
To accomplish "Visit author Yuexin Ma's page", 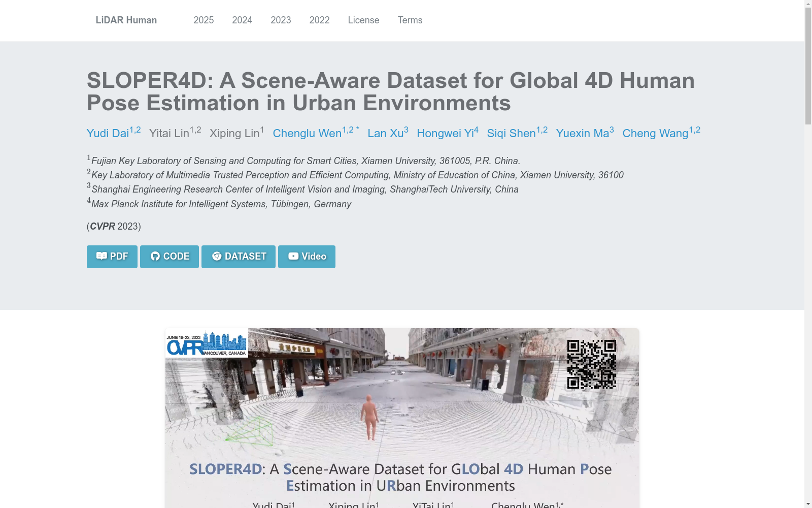I will [585, 133].
